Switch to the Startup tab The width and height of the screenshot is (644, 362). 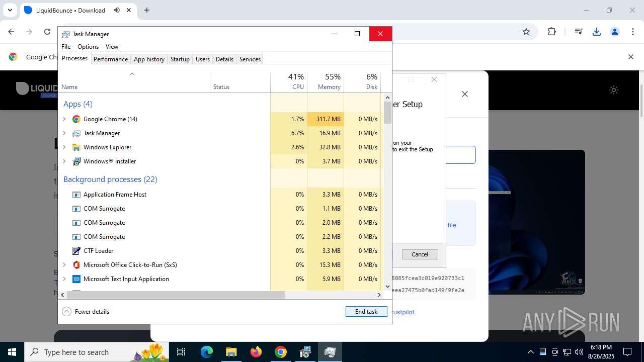coord(180,59)
